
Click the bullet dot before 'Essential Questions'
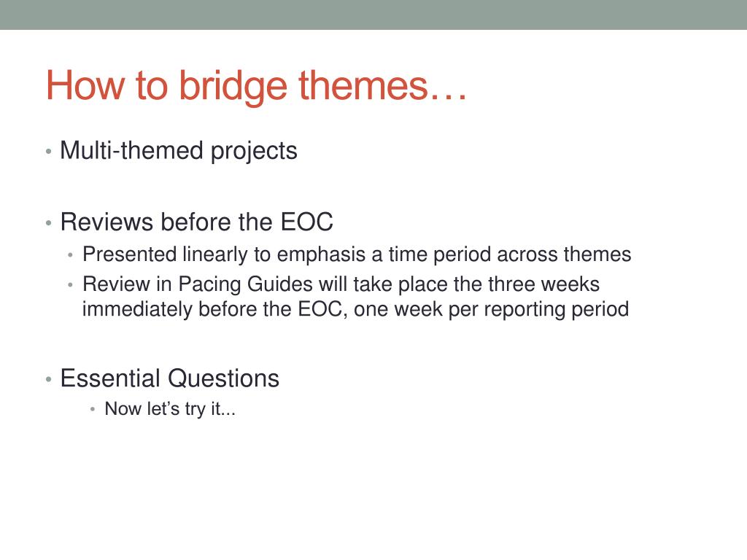tap(49, 379)
